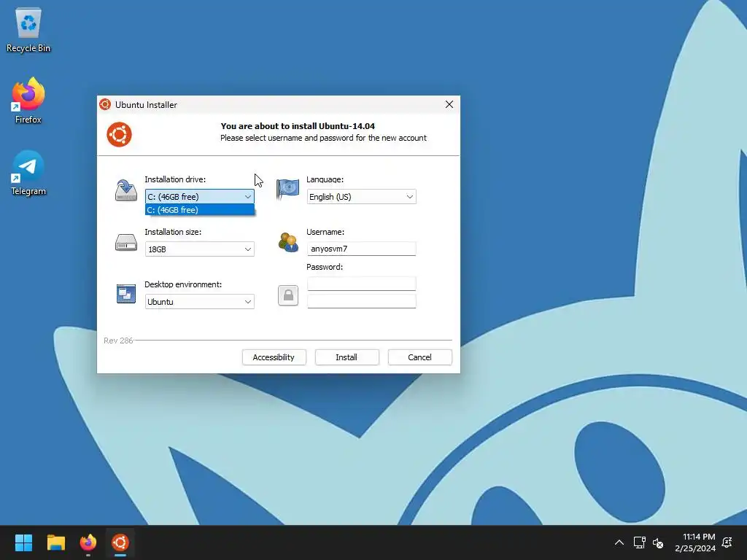Open Recycle Bin desktop icon
This screenshot has width=747, height=560.
28,30
